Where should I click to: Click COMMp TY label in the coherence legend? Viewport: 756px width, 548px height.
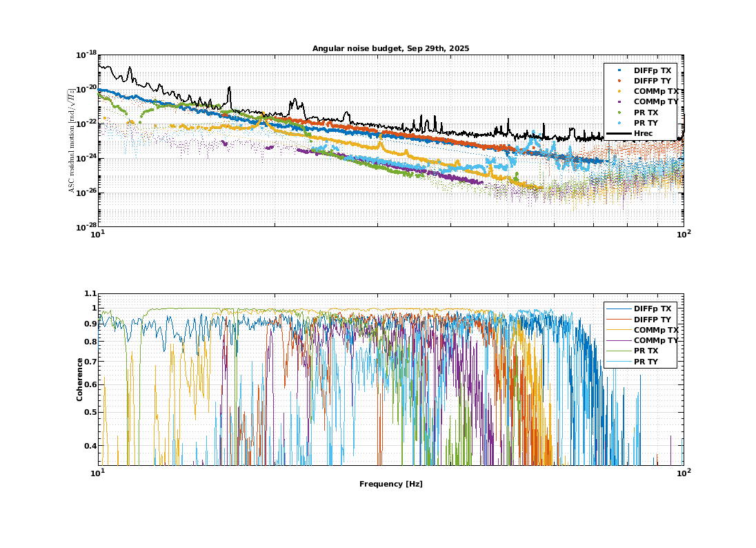(655, 340)
